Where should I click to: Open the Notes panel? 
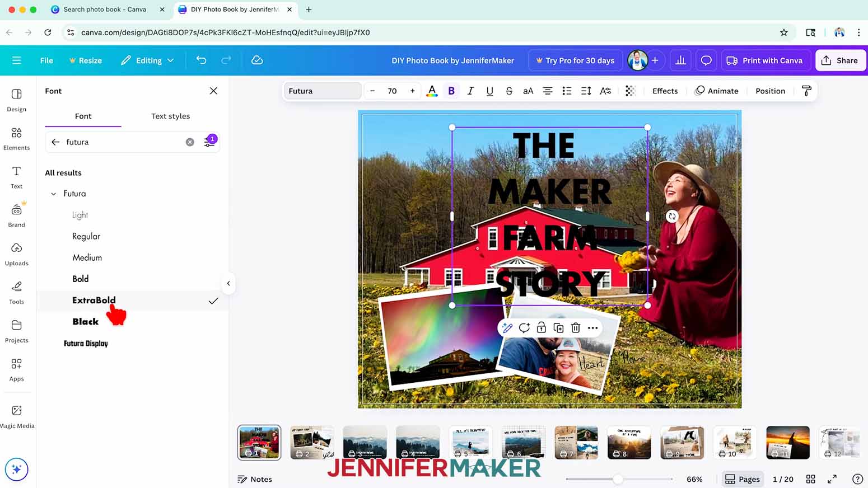click(x=255, y=479)
